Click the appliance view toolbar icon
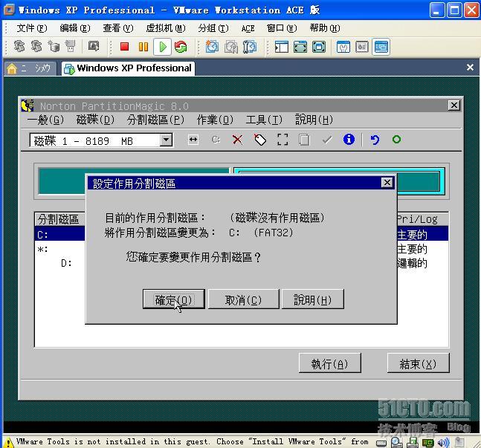This screenshot has height=448, width=481. pyautogui.click(x=362, y=47)
